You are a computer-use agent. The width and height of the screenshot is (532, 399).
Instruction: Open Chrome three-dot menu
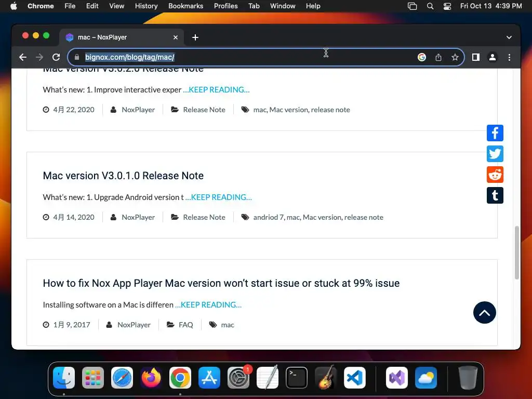(x=509, y=57)
